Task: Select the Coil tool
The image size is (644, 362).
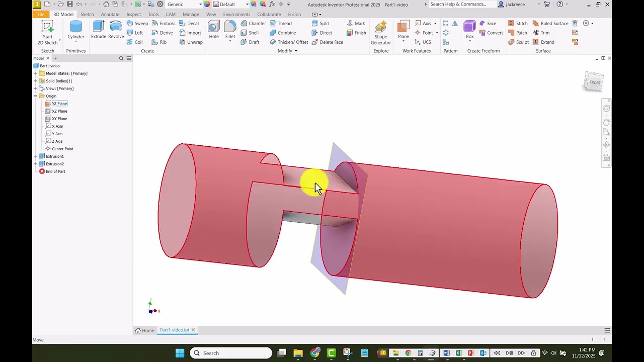Action: tap(135, 42)
